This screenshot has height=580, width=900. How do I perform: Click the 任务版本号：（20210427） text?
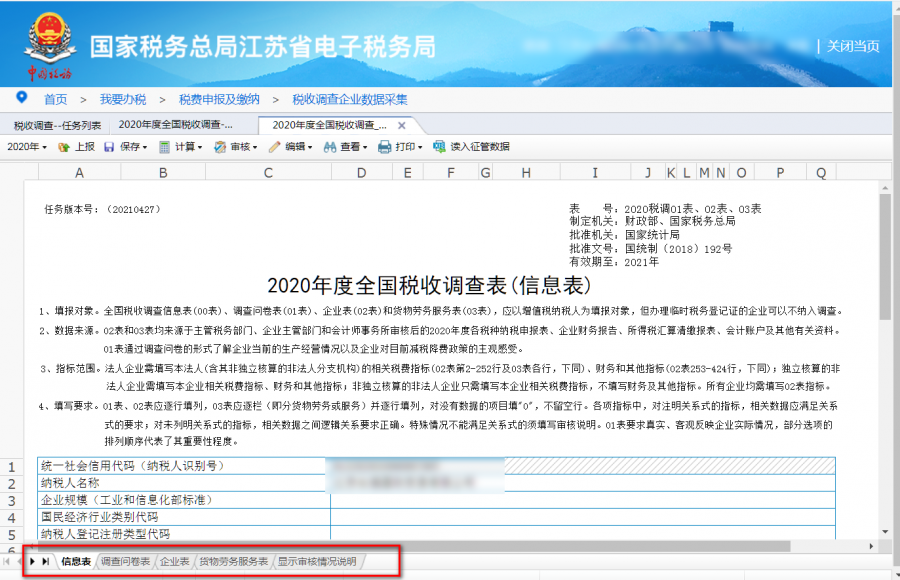pos(102,210)
